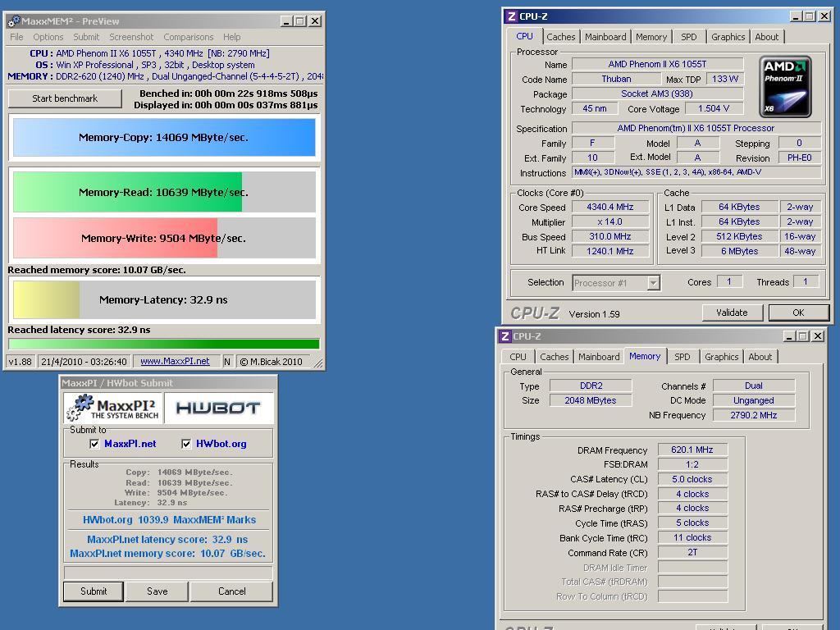Click the N indicator in MaxxMEM² status bar
This screenshot has width=840, height=630.
tap(227, 362)
